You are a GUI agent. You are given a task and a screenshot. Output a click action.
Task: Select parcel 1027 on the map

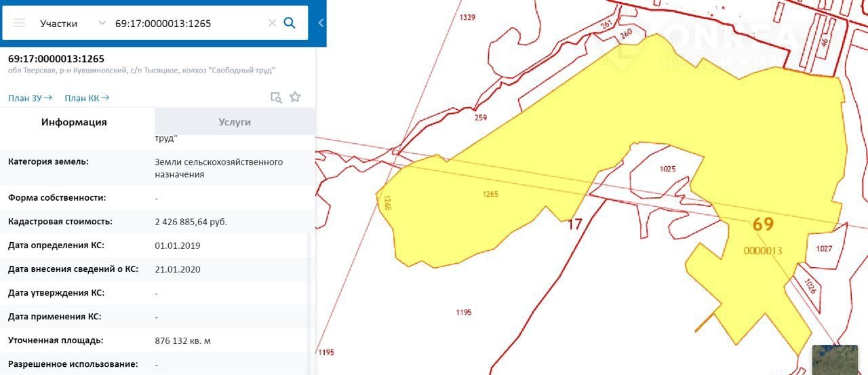pyautogui.click(x=823, y=249)
